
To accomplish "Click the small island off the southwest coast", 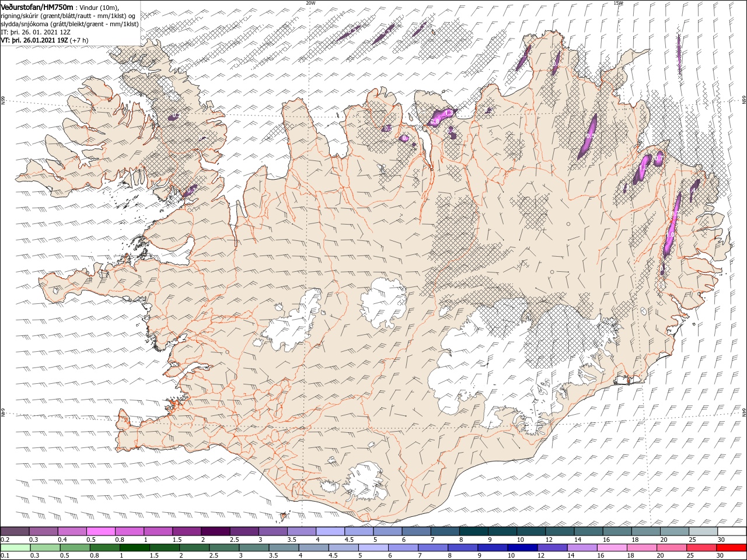I will [x=284, y=516].
